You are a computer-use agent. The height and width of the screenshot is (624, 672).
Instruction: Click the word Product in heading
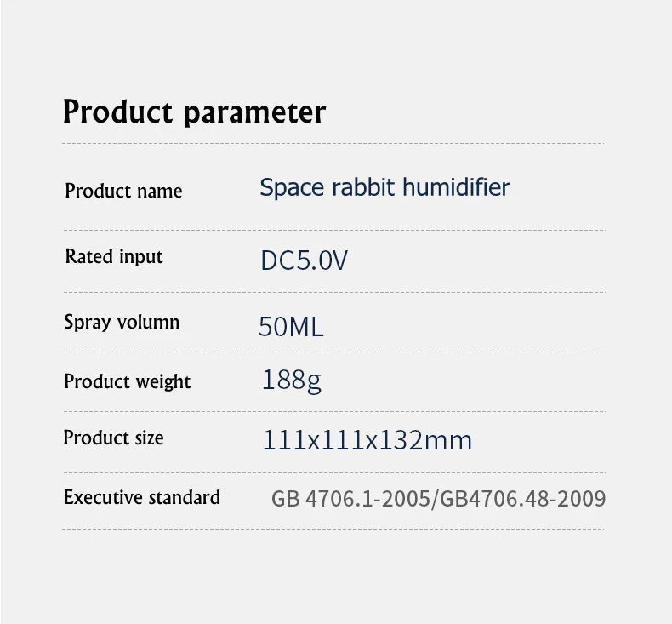pyautogui.click(x=117, y=112)
